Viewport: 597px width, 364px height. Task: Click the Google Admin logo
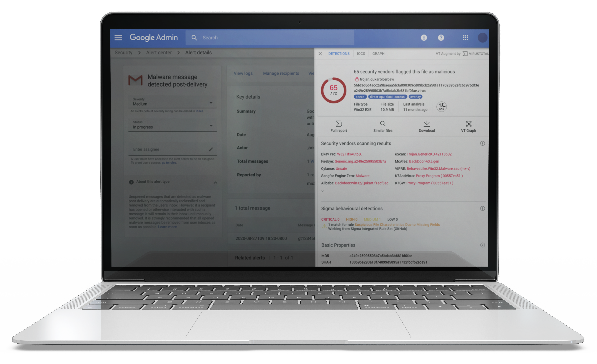tap(154, 37)
